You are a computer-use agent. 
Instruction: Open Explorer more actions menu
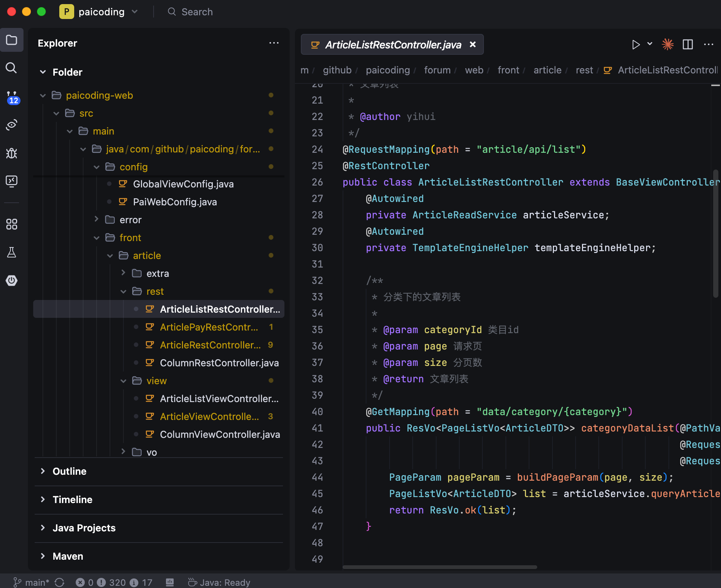click(x=274, y=43)
